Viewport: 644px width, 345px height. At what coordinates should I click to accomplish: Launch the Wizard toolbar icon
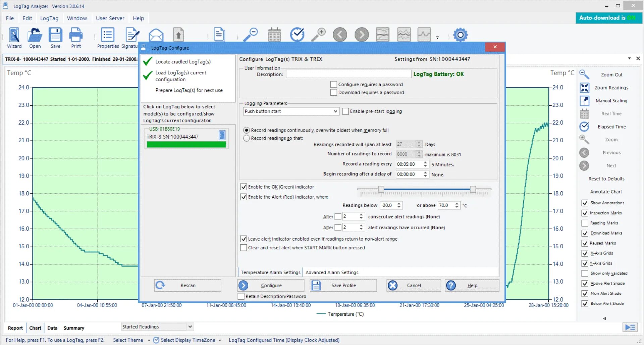14,38
